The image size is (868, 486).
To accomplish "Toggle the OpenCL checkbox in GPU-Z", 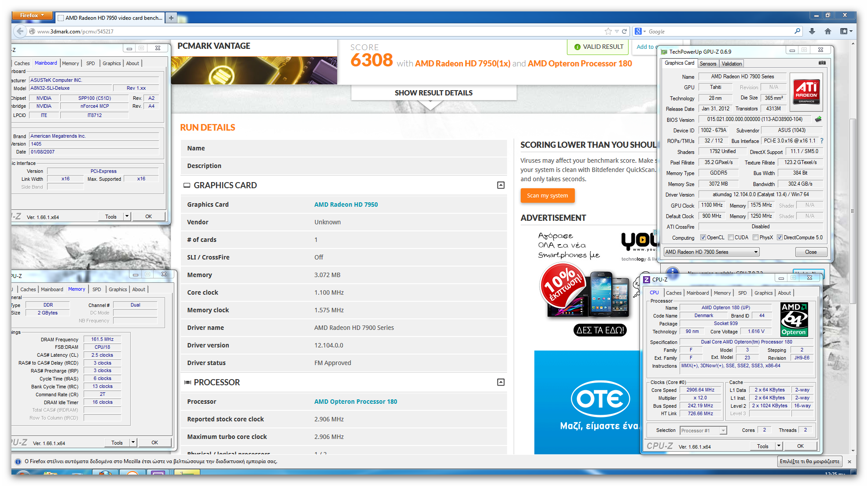I will click(x=703, y=238).
